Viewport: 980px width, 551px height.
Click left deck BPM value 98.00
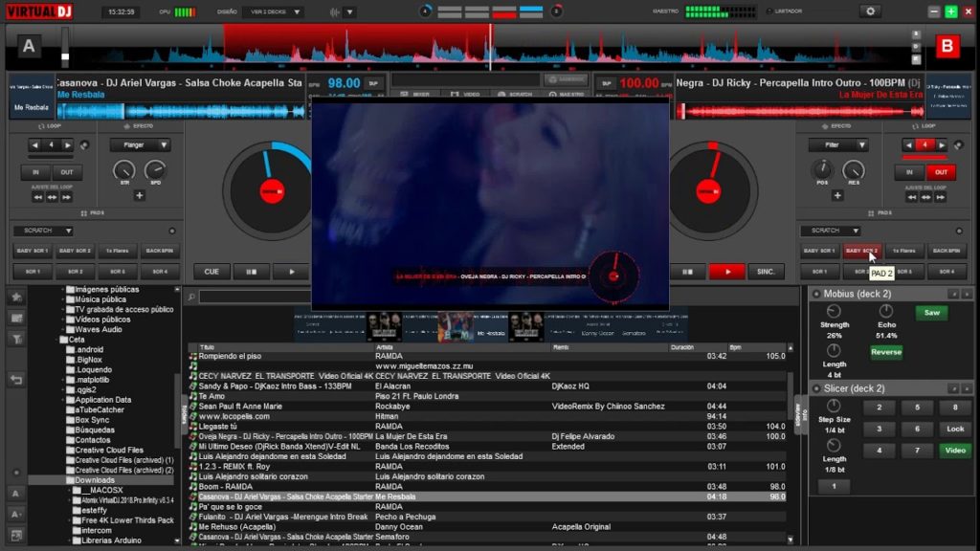point(344,83)
